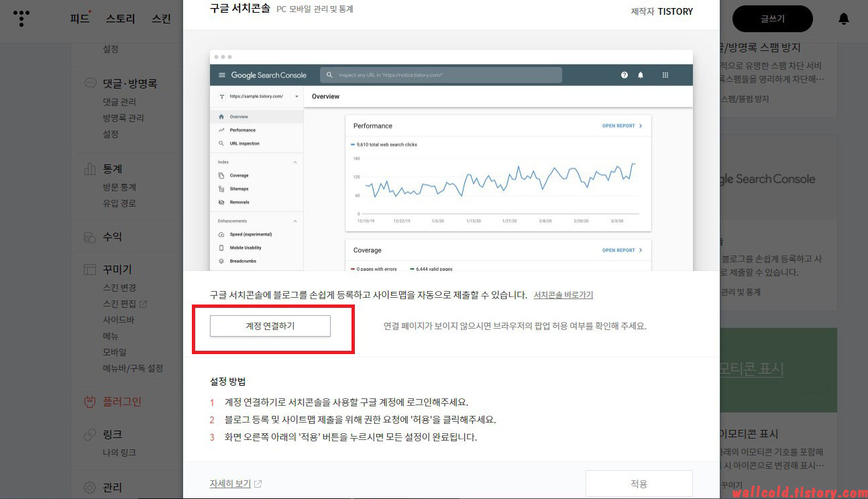868x499 pixels.
Task: Click the Search Console preview help icon
Action: pos(625,75)
